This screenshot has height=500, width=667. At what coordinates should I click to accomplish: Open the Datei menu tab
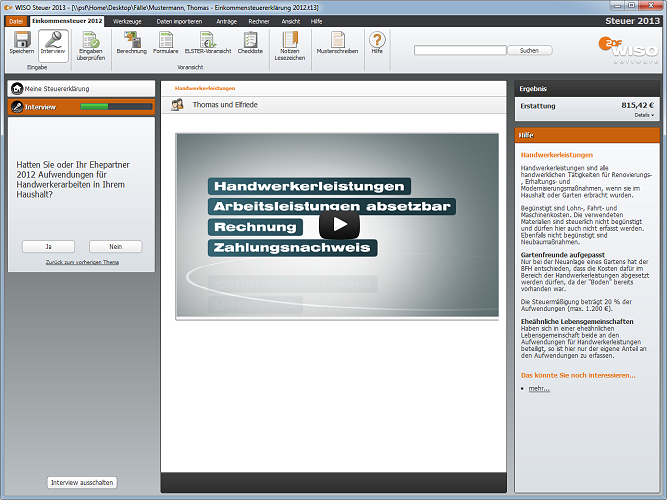pos(16,21)
